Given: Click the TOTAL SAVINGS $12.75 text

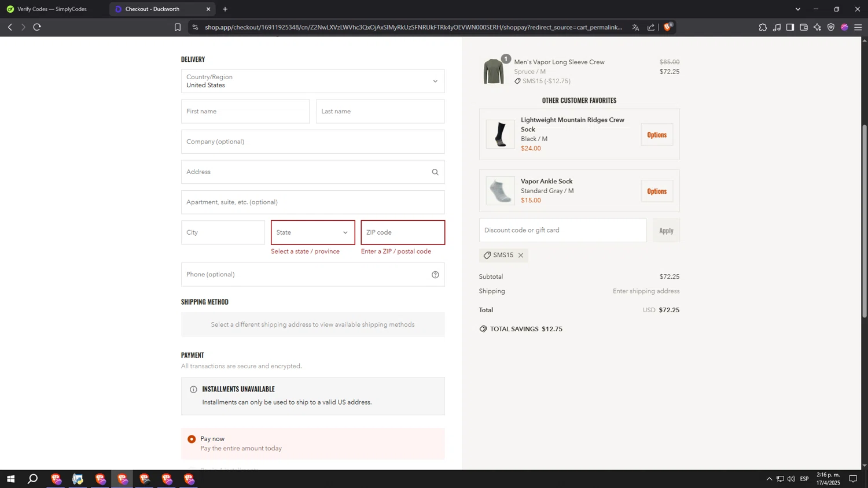Looking at the screenshot, I should click(x=526, y=329).
